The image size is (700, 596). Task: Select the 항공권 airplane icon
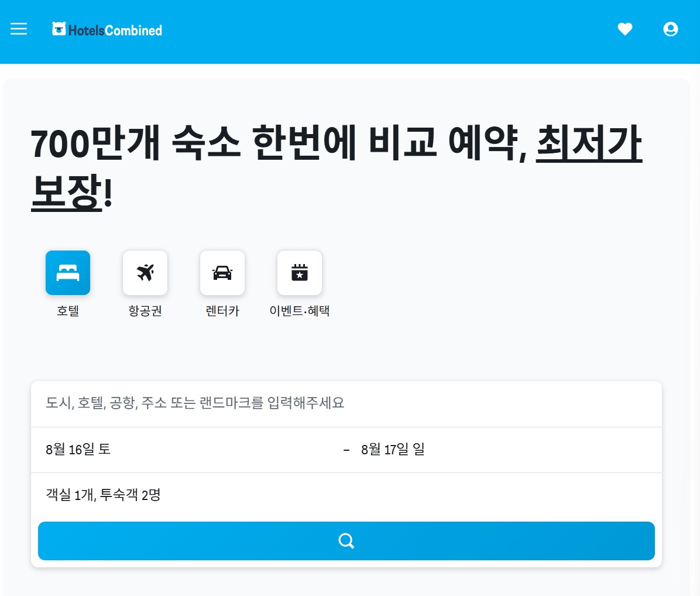click(x=145, y=273)
